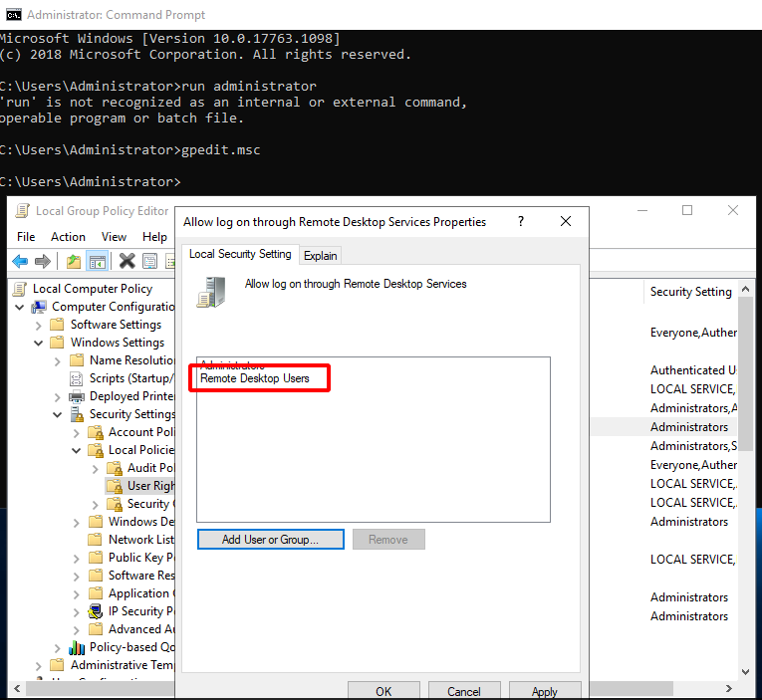762x700 pixels.
Task: Switch to the Explain tab
Action: [321, 256]
